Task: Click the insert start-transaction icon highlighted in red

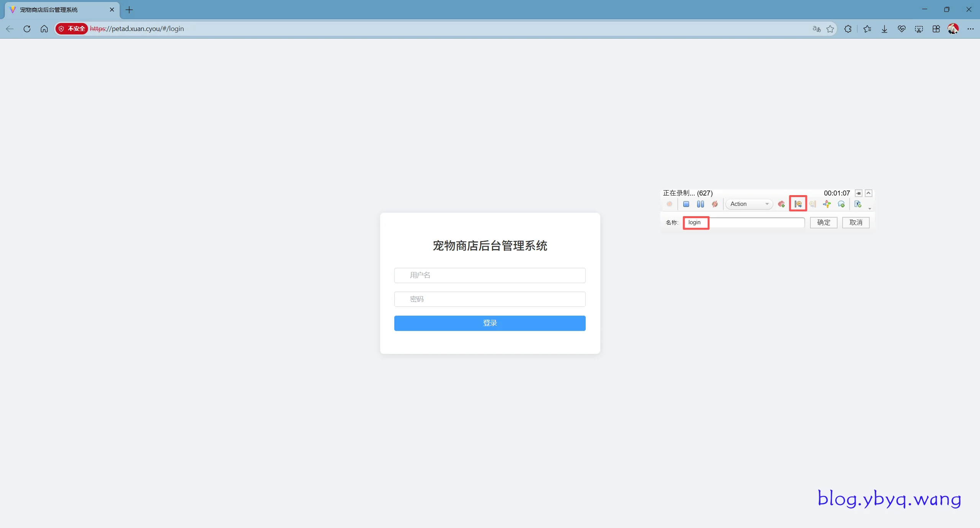Action: point(798,204)
